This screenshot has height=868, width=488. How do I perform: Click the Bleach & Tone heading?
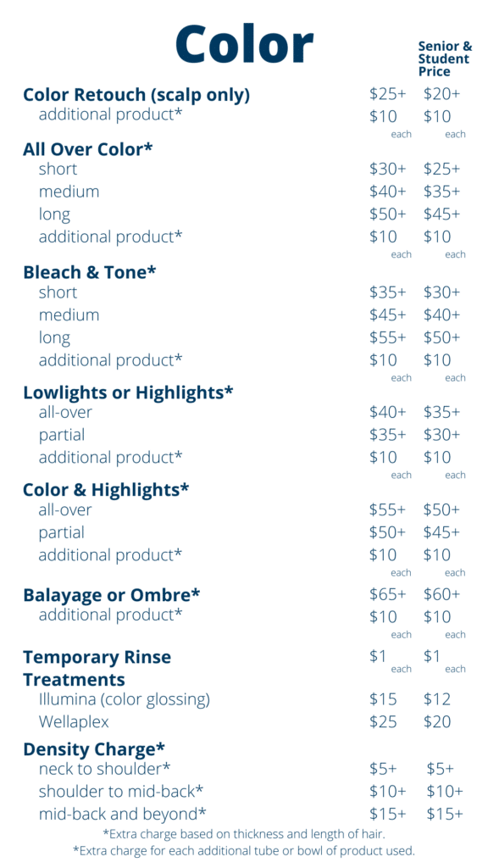[x=90, y=272]
